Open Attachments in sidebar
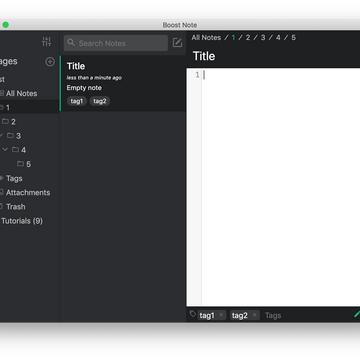This screenshot has height=360, width=360. (x=28, y=193)
